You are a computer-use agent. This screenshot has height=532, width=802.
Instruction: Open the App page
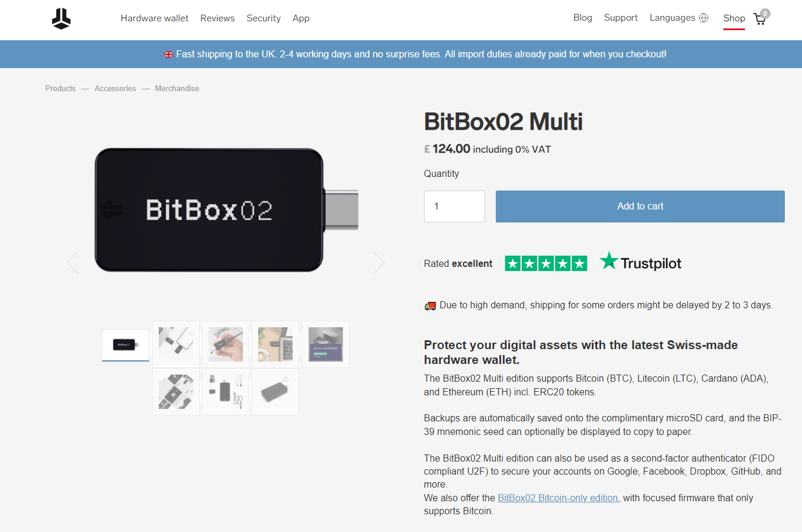301,18
